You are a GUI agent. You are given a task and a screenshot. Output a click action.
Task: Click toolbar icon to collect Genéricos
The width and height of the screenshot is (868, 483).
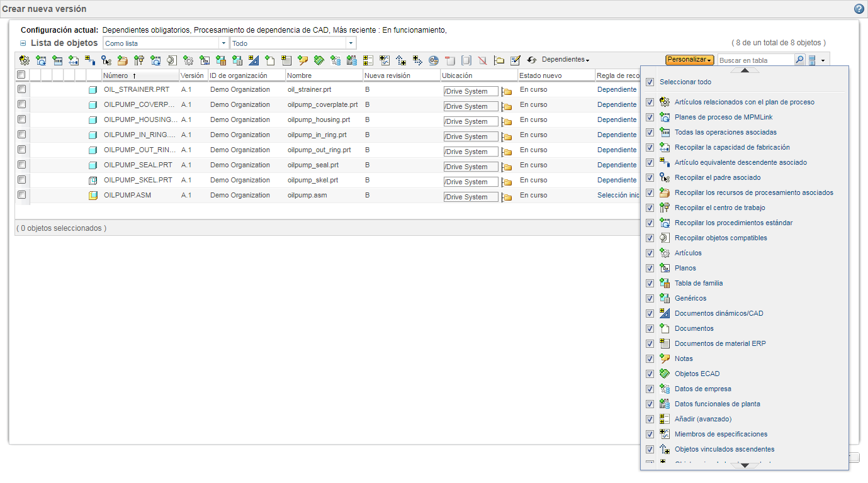pos(237,60)
